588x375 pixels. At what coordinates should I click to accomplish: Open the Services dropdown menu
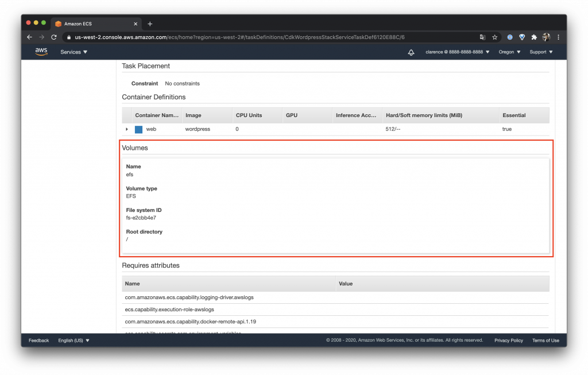(x=74, y=52)
